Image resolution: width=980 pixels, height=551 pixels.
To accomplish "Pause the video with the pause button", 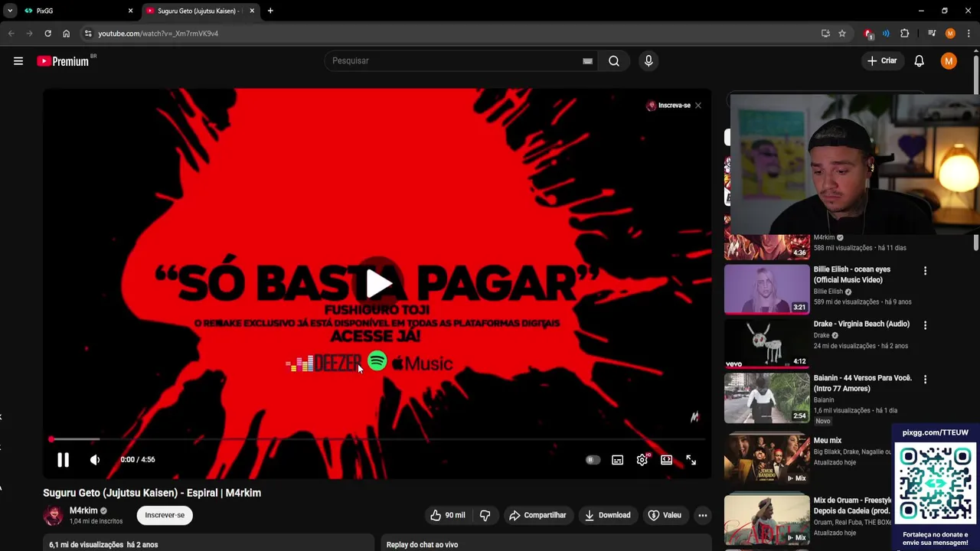I will (63, 460).
